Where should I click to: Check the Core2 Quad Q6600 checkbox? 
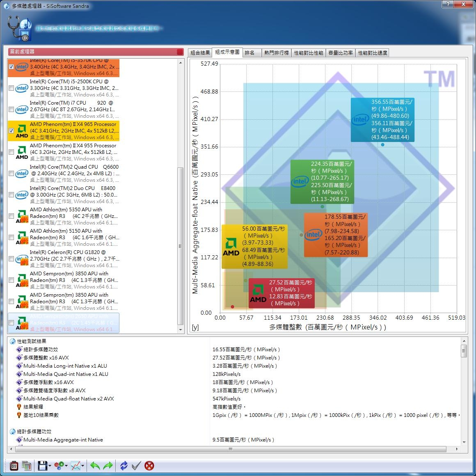point(11,173)
